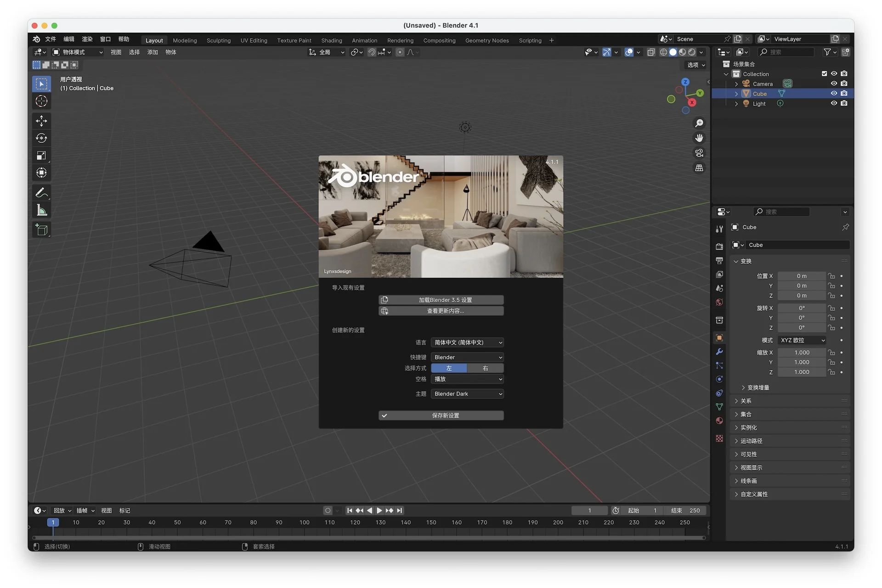The width and height of the screenshot is (882, 588).
Task: Open the Blender Dark theme dropdown
Action: pos(467,394)
